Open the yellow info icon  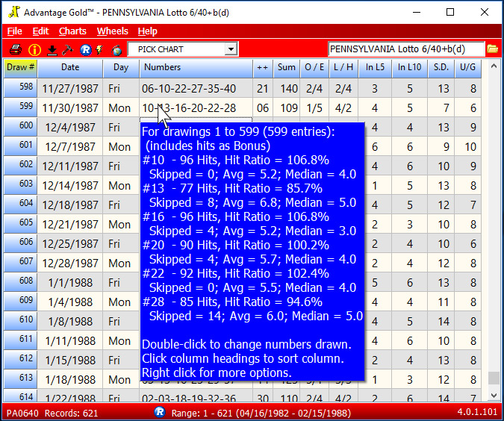point(34,50)
